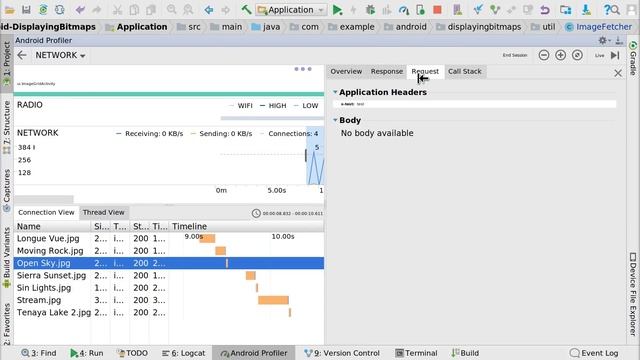Open the Build Variants tool window
The height and width of the screenshot is (360, 640).
pyautogui.click(x=7, y=258)
